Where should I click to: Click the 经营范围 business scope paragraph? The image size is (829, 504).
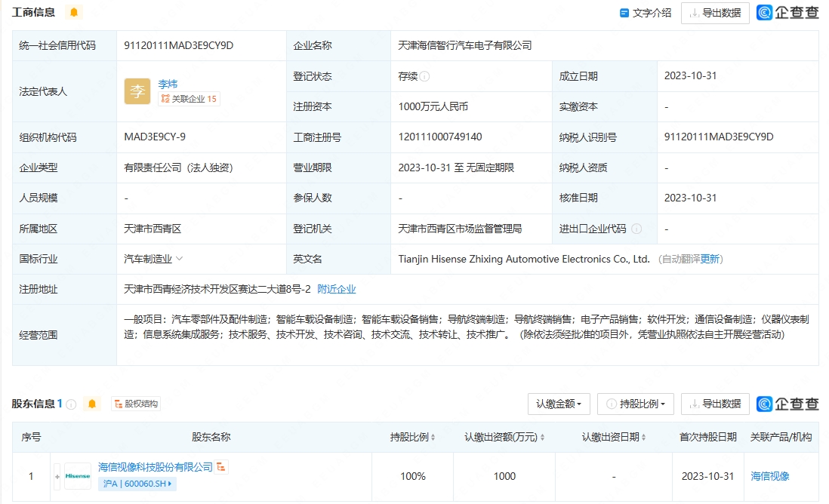pyautogui.click(x=467, y=327)
